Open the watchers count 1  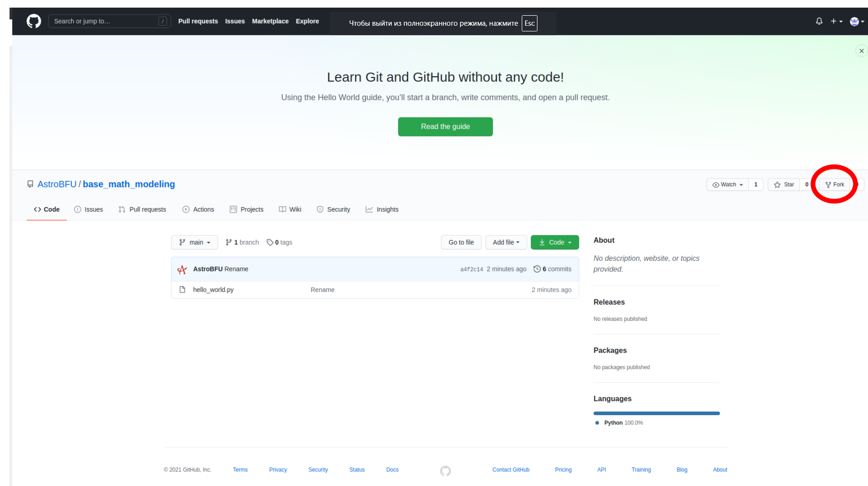point(756,185)
